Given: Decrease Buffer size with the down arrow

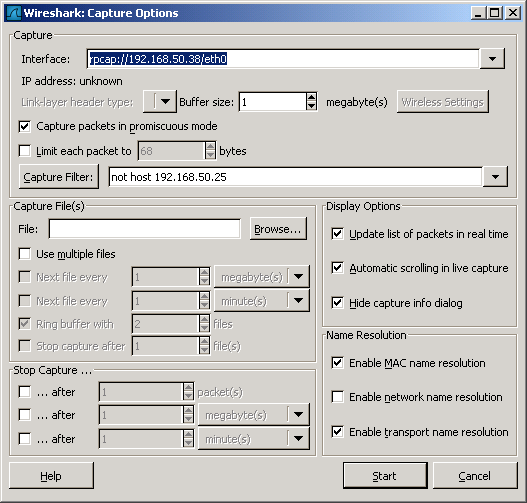Looking at the screenshot, I should tap(312, 106).
